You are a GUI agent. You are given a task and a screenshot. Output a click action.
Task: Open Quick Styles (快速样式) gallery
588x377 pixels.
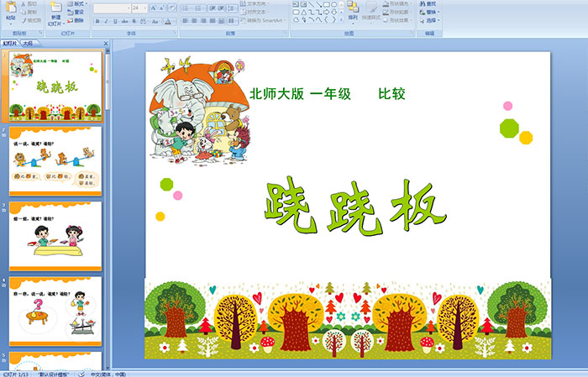point(371,11)
